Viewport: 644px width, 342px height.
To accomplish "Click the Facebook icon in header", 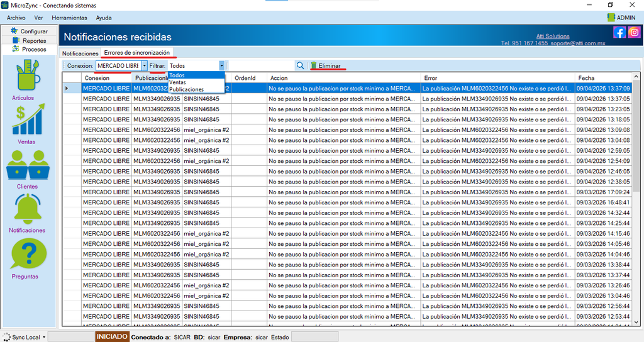I will click(x=619, y=32).
